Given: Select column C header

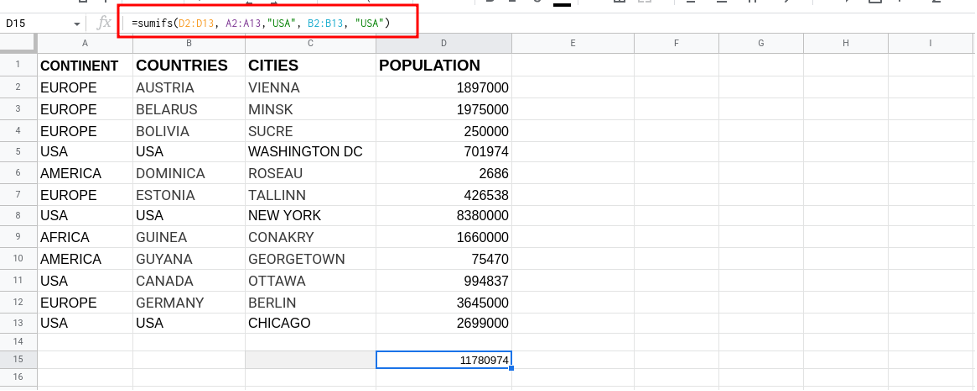Looking at the screenshot, I should [310, 43].
